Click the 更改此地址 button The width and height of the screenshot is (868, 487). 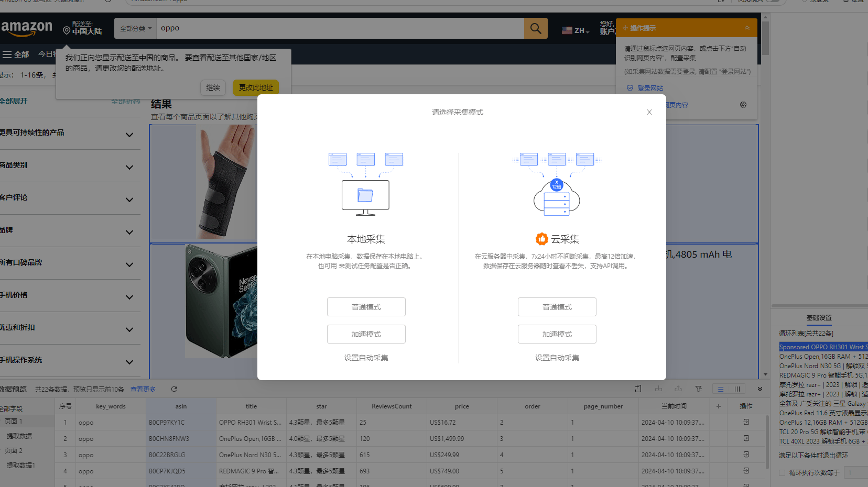pos(256,87)
